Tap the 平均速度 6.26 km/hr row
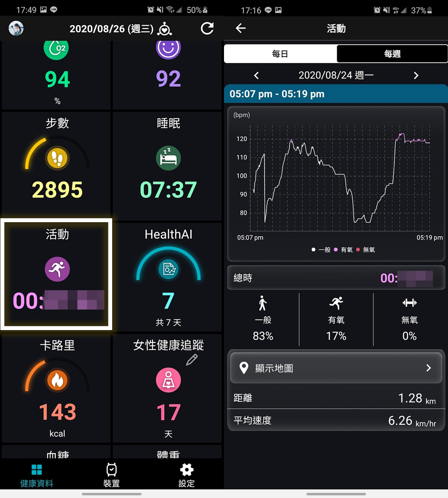The image size is (448, 498). point(336,420)
